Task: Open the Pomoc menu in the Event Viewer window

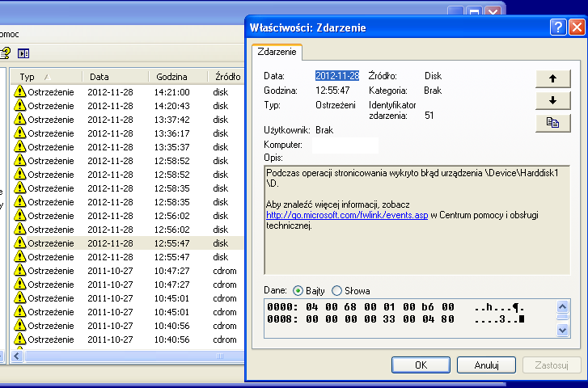Action: coord(10,34)
